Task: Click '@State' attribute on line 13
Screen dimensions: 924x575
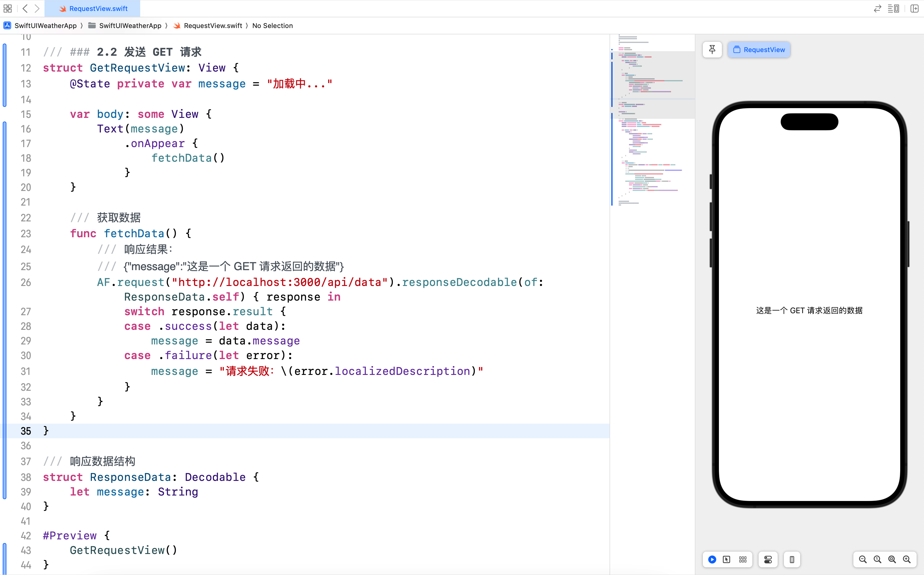Action: pyautogui.click(x=90, y=84)
